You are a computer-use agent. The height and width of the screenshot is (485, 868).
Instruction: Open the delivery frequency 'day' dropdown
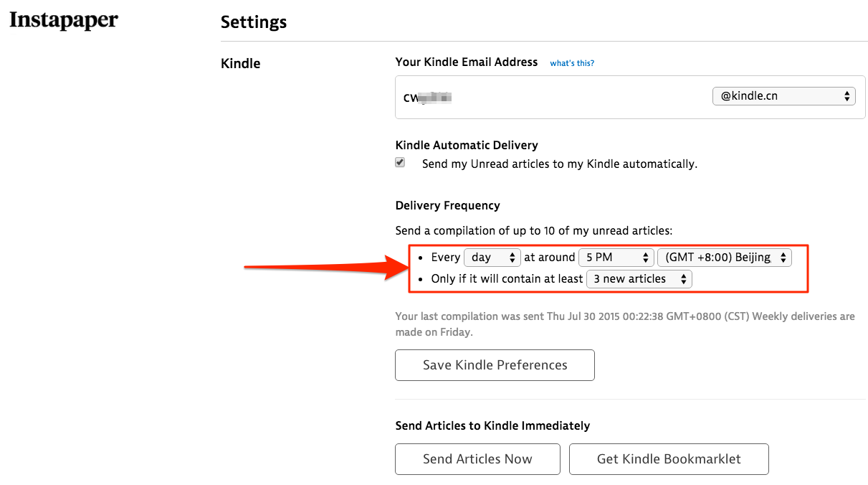[x=492, y=257]
